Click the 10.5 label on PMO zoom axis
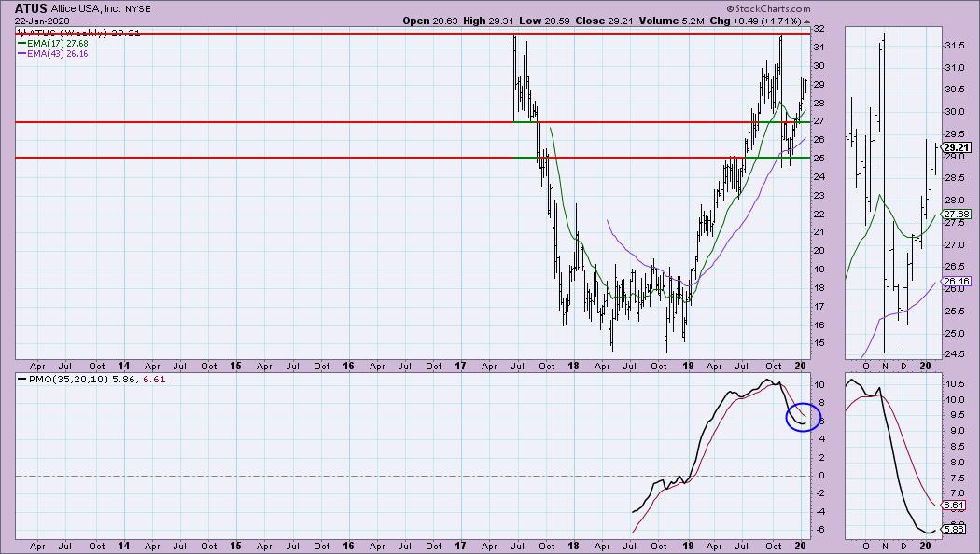The width and height of the screenshot is (980, 554). pos(954,383)
